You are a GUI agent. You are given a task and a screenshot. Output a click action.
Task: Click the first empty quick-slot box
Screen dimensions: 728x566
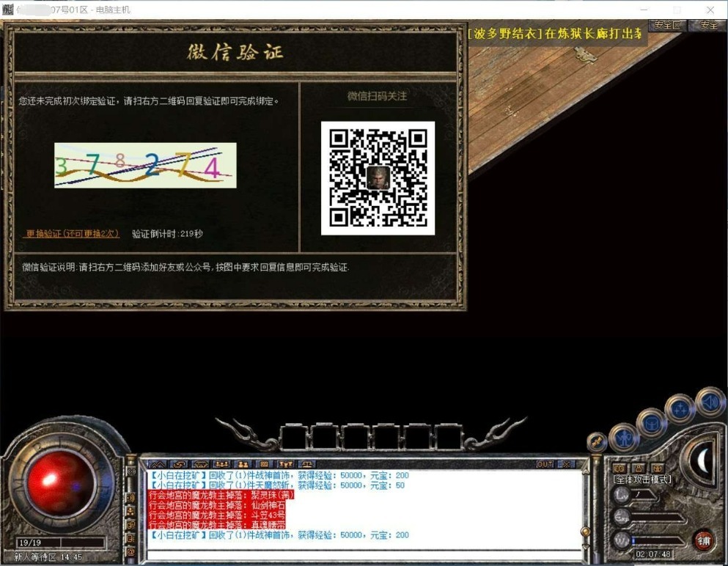pos(294,435)
